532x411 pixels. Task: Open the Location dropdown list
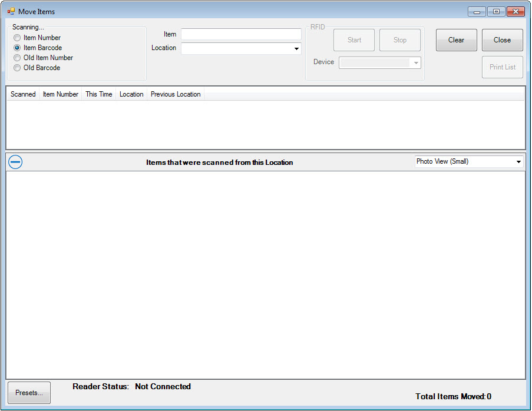pos(296,49)
